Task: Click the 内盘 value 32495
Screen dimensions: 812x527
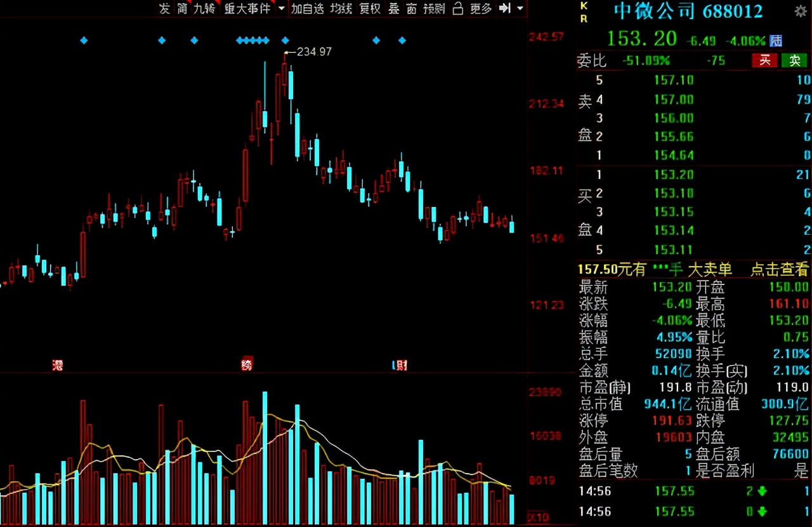Action: (790, 437)
